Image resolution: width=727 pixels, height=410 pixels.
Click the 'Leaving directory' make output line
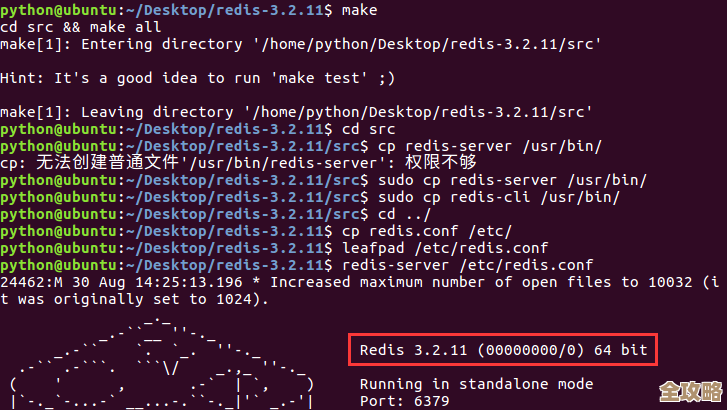(296, 112)
